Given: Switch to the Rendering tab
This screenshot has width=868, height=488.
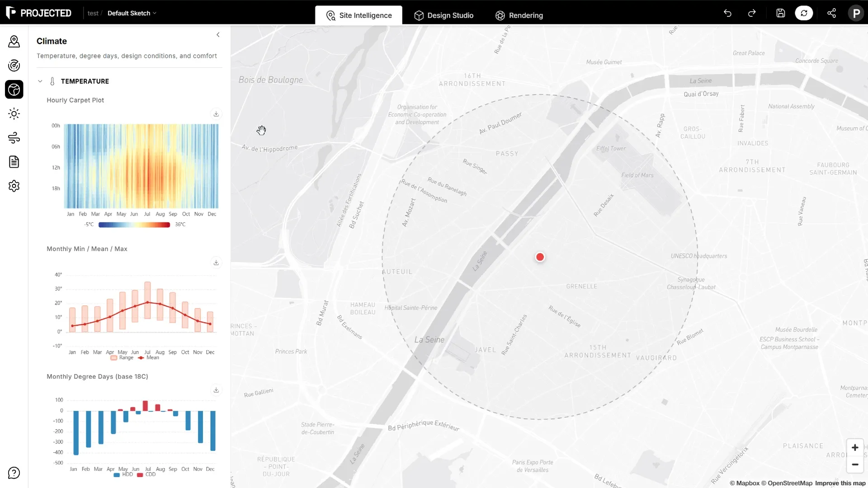Looking at the screenshot, I should [x=519, y=15].
